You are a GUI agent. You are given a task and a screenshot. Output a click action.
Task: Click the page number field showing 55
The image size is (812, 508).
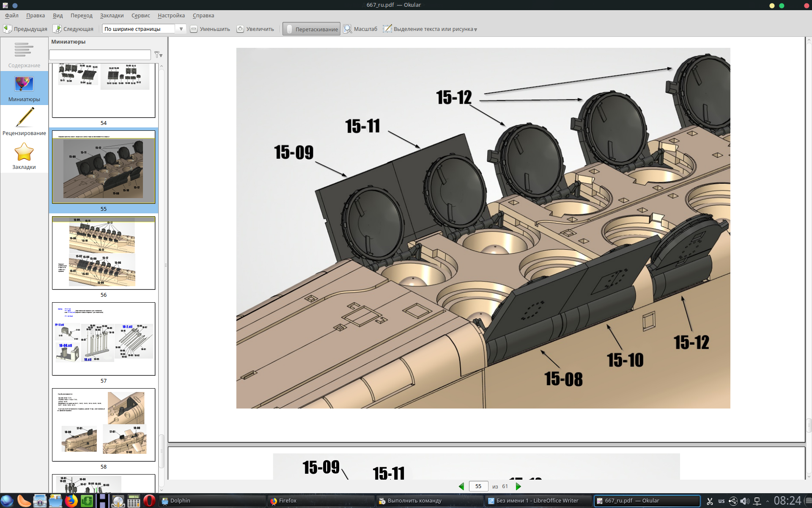click(x=478, y=486)
